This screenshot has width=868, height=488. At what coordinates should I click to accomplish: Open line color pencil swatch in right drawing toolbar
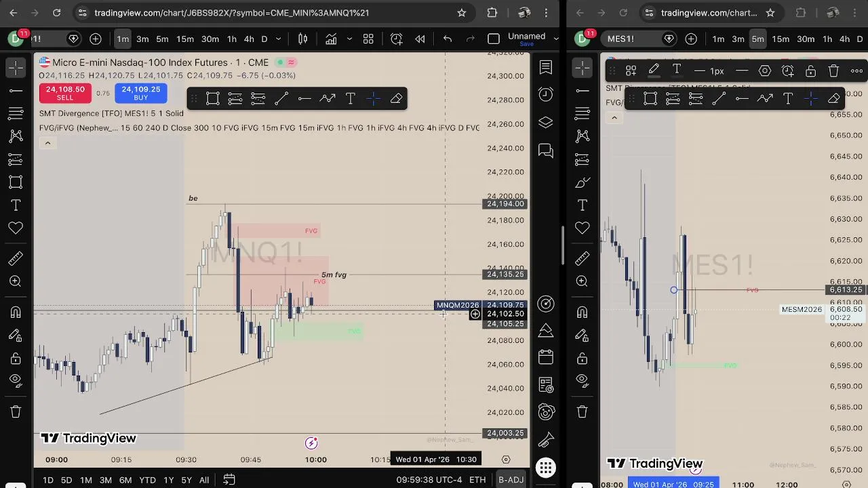tap(654, 70)
